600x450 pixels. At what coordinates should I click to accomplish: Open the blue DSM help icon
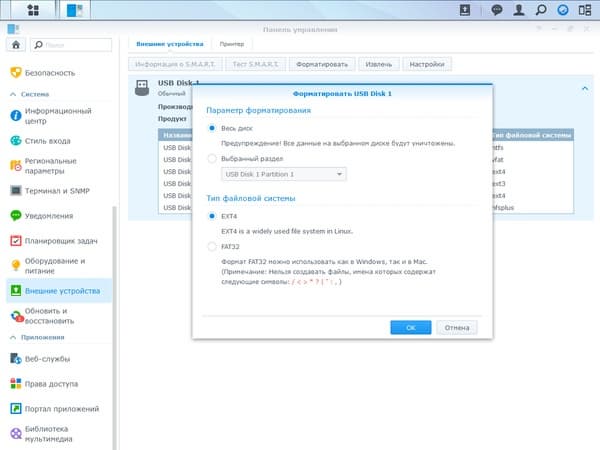pos(562,10)
